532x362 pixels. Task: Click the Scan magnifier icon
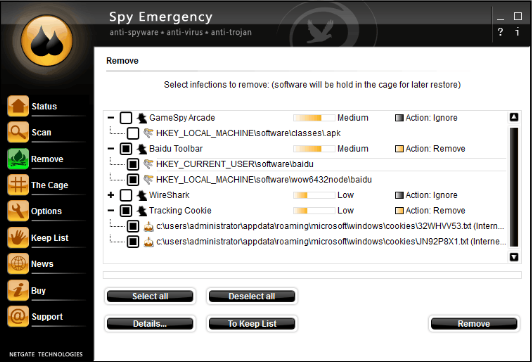point(18,132)
